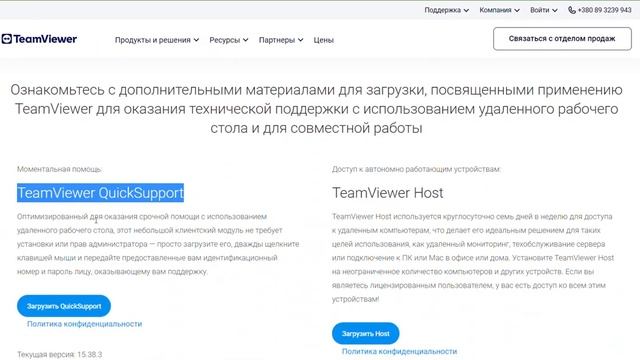
Task: Click the phone icon in top bar
Action: (x=572, y=10)
